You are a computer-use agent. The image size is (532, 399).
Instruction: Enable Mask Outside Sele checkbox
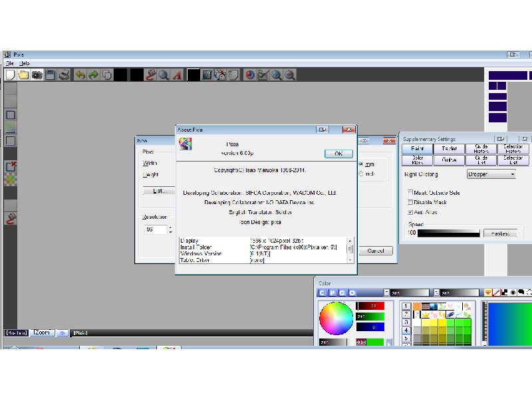point(410,192)
